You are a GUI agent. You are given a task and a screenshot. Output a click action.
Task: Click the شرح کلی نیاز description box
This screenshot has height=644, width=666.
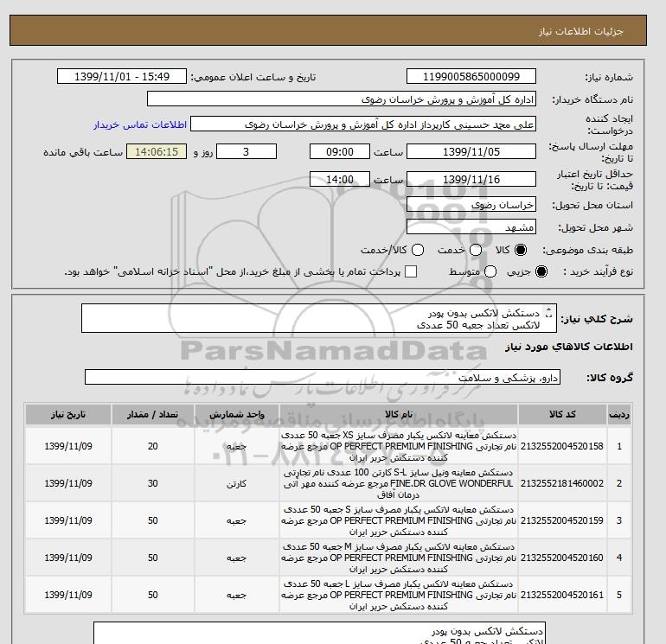[x=319, y=318]
